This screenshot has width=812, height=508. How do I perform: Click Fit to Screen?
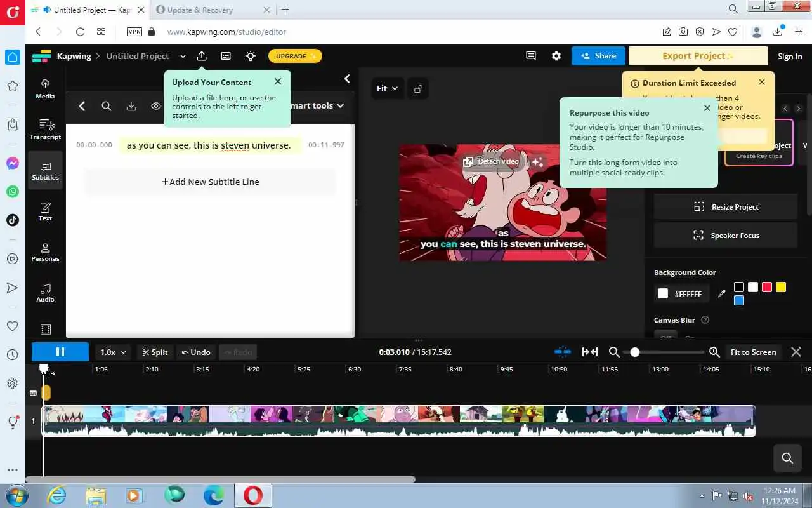[753, 352]
